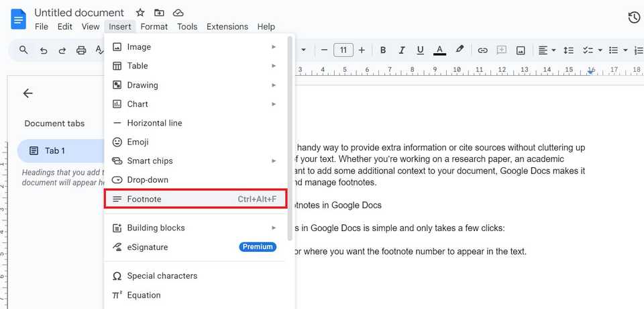The height and width of the screenshot is (309, 644).
Task: Close the document tabs panel back arrow
Action: 28,93
